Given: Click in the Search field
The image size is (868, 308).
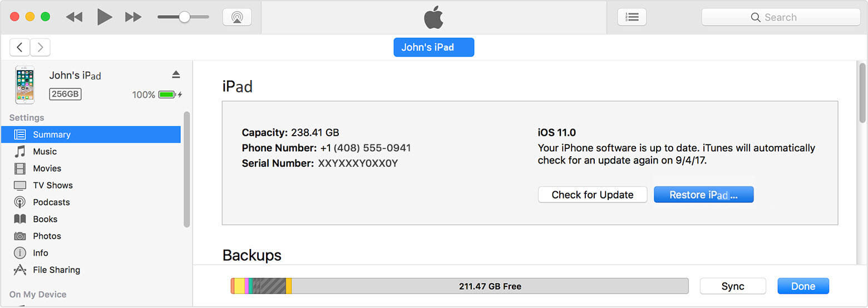Looking at the screenshot, I should pos(781,17).
